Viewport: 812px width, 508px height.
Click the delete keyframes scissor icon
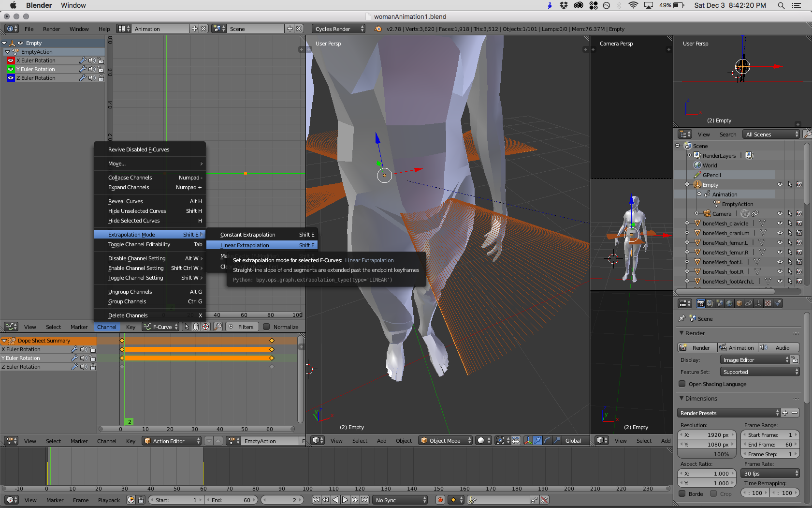pos(545,500)
